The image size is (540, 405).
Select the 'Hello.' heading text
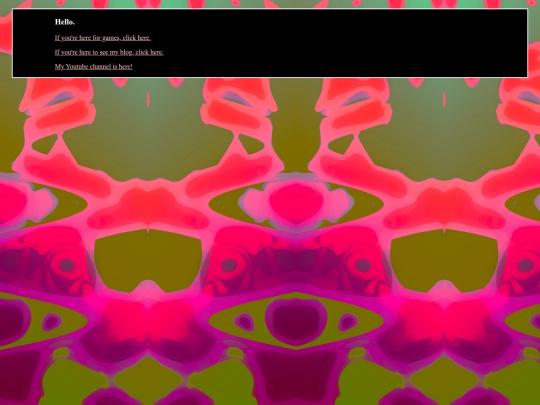(65, 22)
